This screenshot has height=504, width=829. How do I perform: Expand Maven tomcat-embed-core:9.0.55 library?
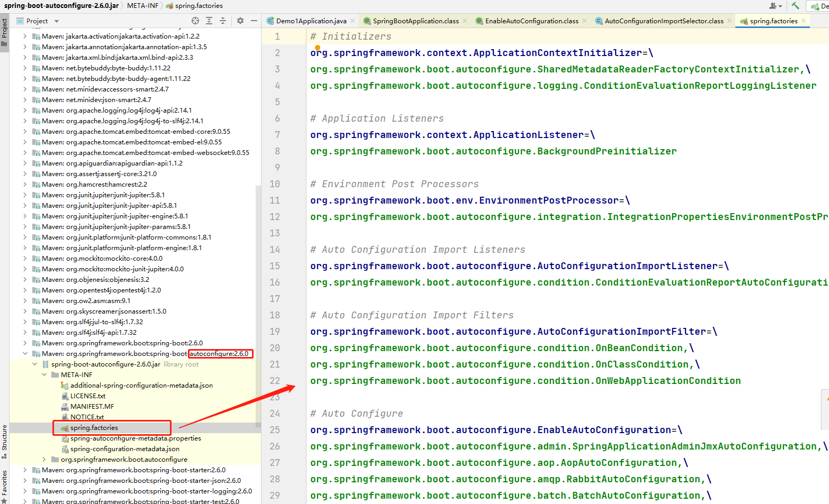pos(25,131)
